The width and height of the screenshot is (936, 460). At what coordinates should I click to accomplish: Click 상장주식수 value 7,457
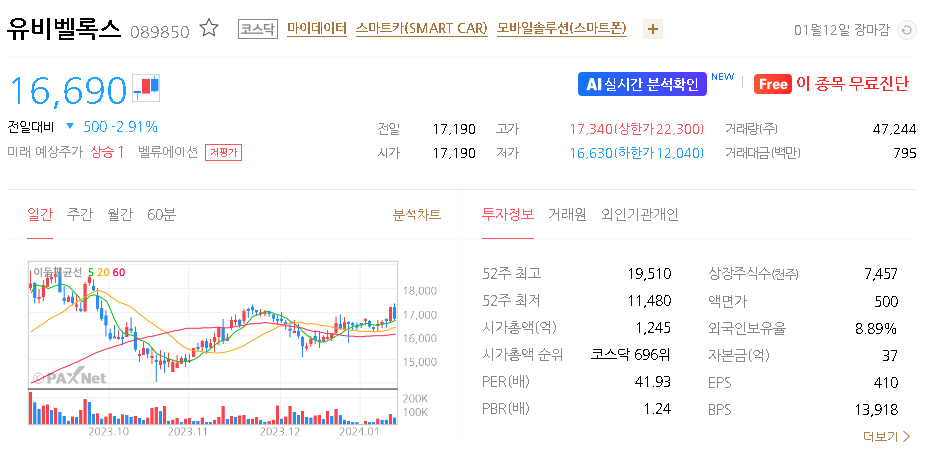click(881, 274)
